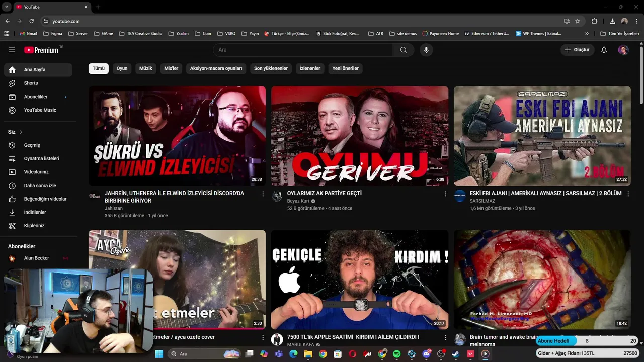Open the Tüm Yer İşaretleri folder
Screen dimensions: 644x362
(619, 34)
